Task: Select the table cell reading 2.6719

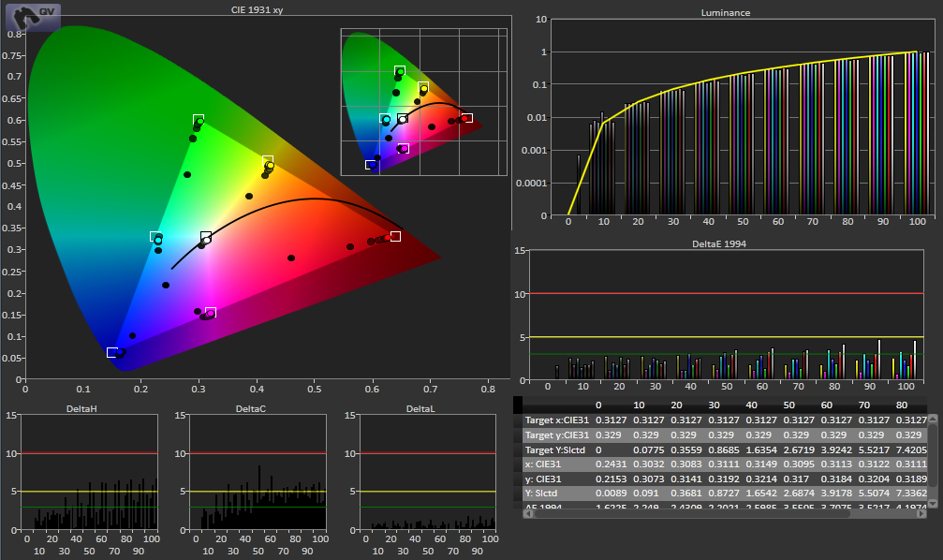Action: tap(800, 449)
